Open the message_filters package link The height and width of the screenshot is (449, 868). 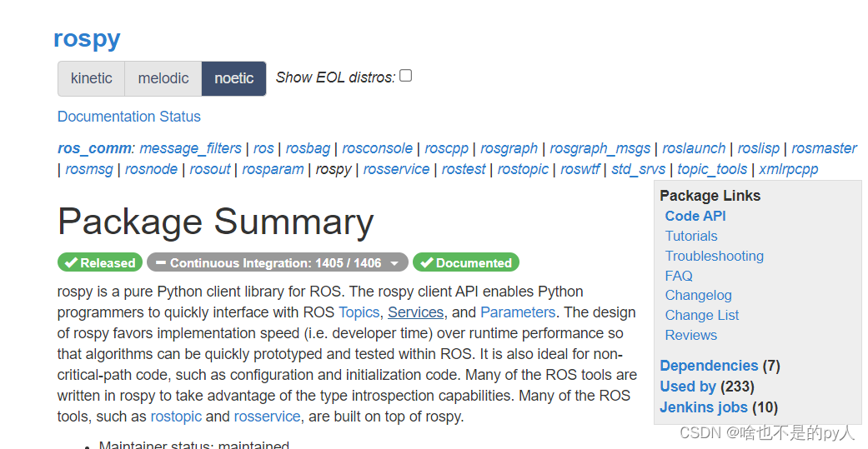(190, 148)
